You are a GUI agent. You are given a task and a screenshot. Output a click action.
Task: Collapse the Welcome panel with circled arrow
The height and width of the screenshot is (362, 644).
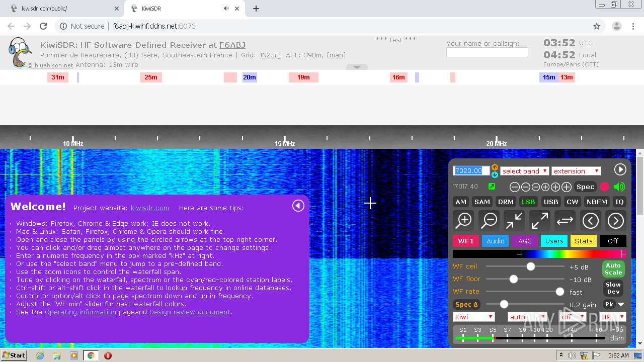298,206
